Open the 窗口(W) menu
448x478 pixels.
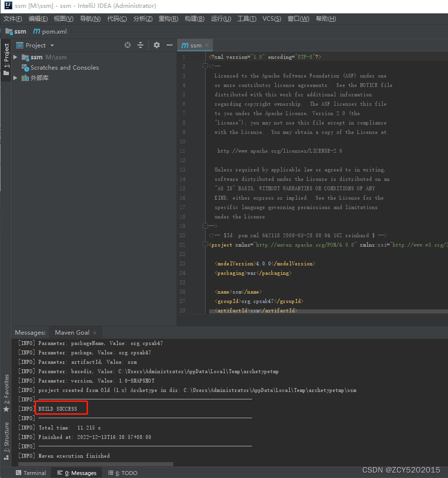coord(298,19)
